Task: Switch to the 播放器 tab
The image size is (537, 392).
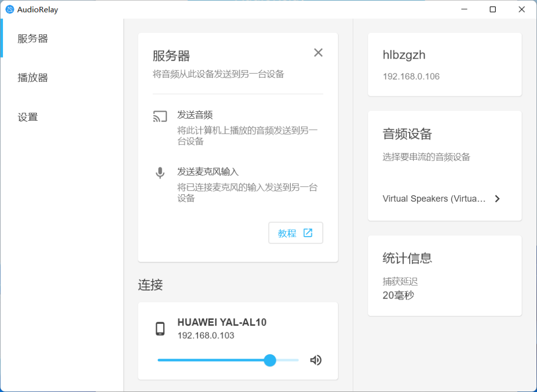Action: (33, 78)
